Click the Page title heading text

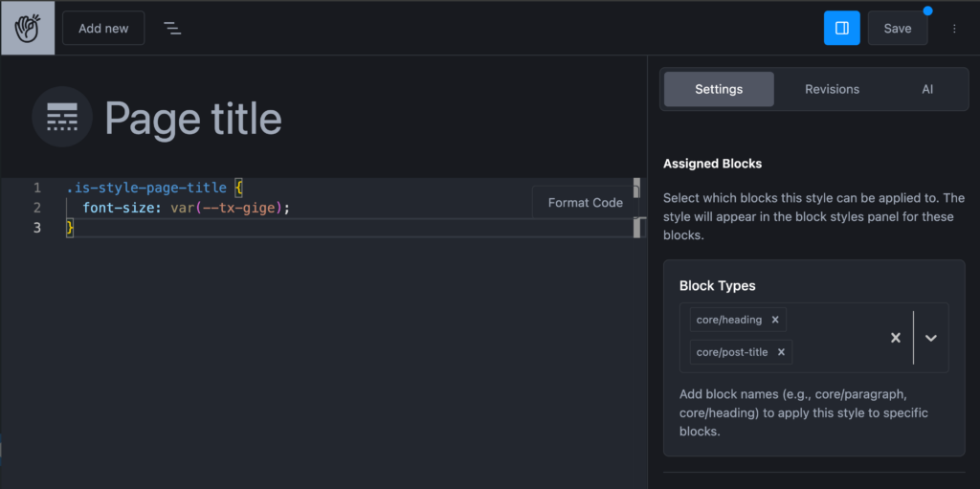pos(193,119)
